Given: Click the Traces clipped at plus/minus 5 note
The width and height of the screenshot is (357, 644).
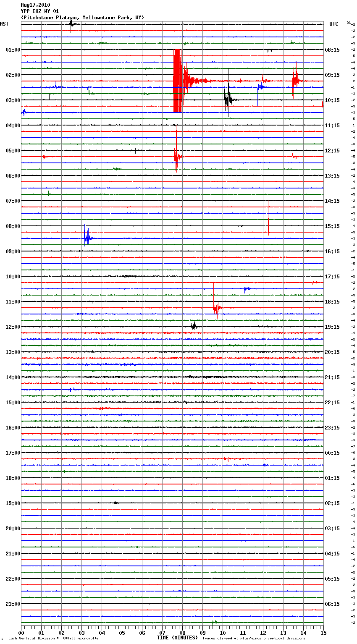Looking at the screenshot, I should coord(254,638).
